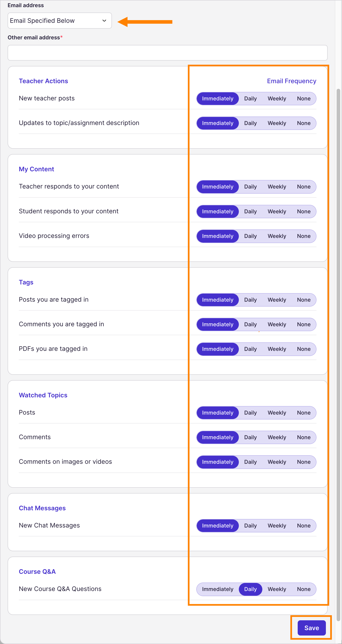The height and width of the screenshot is (644, 342).
Task: Select None for Comments you are tagged in
Action: click(304, 324)
